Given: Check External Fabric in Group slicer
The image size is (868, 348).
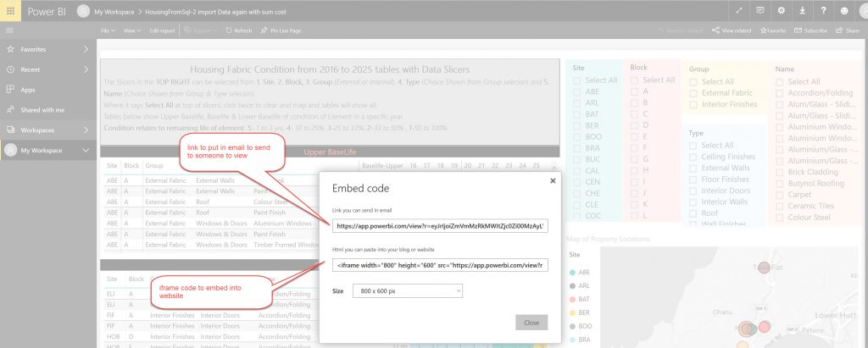Looking at the screenshot, I should 694,93.
